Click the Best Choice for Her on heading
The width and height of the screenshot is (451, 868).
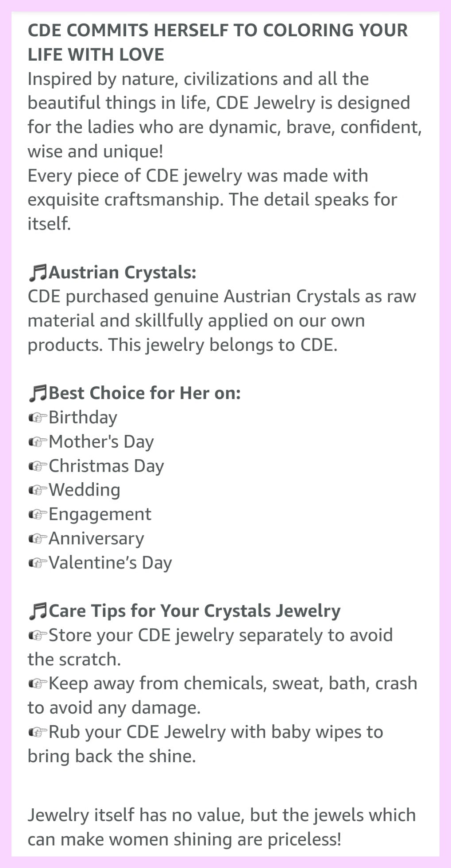click(144, 393)
